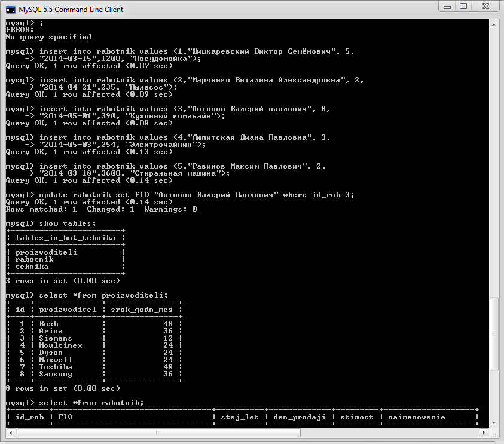Click the 'Samsung' row

pos(94,374)
